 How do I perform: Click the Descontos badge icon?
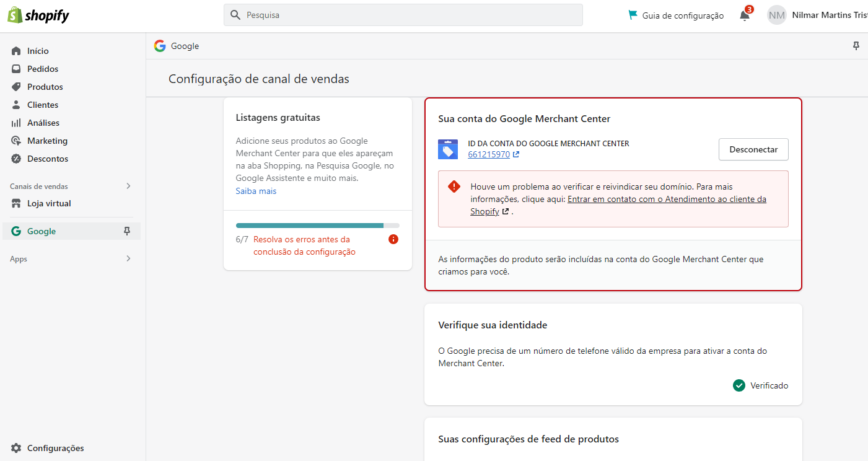coord(16,159)
